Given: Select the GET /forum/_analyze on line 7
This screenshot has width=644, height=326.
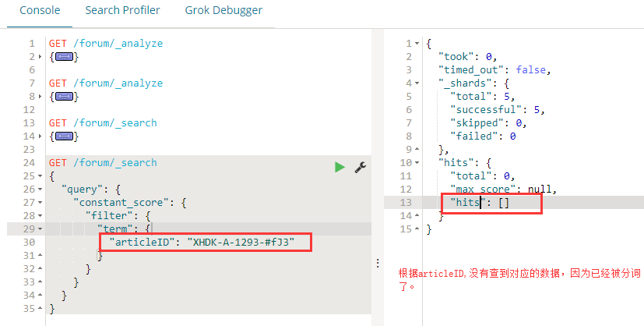Looking at the screenshot, I should click(x=106, y=83).
